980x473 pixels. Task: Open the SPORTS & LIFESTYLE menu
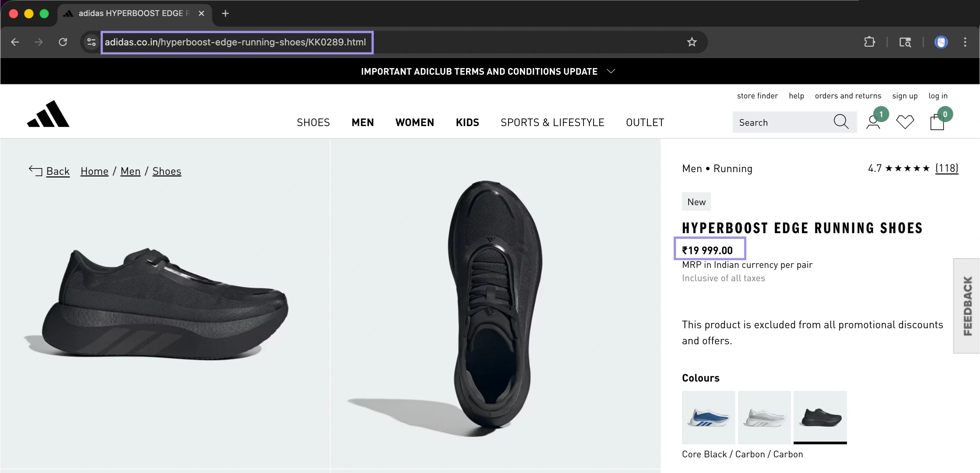(x=552, y=122)
